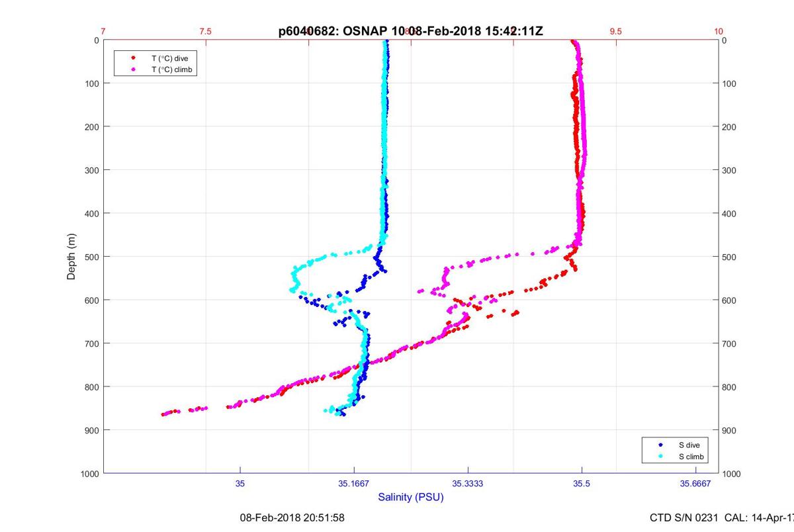Click "700" on the right depth axis
The height and width of the screenshot is (532, 794).
coord(730,343)
